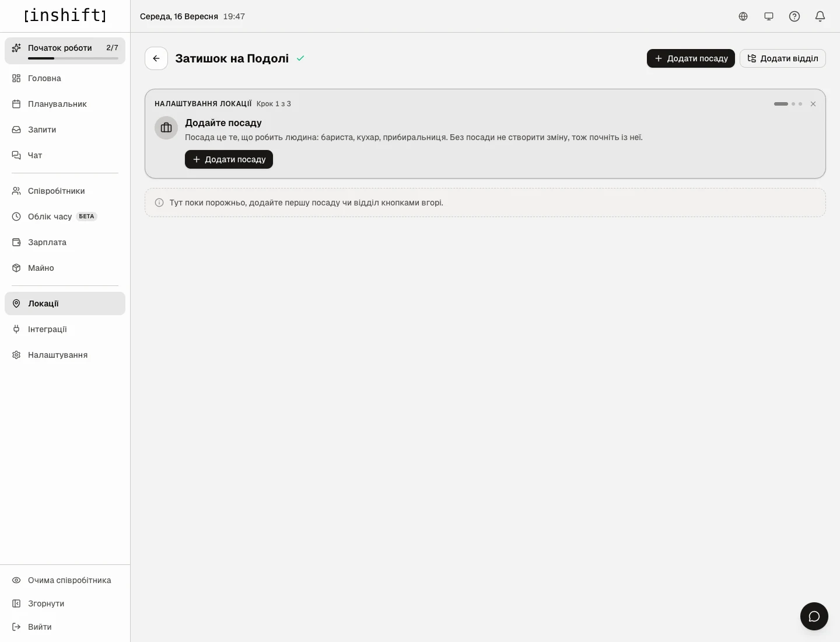The image size is (840, 642).
Task: Click the monitor display icon in header
Action: [769, 16]
